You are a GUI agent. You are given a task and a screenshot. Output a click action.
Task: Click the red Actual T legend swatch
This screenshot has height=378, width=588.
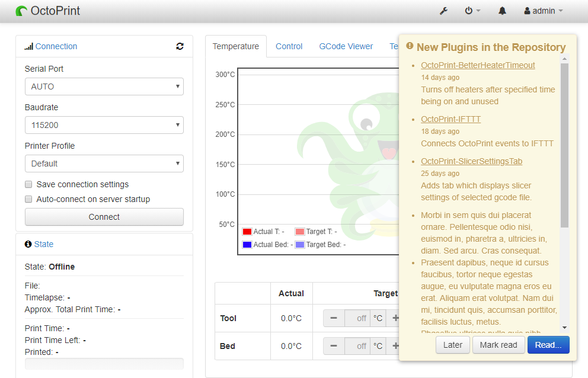(247, 232)
